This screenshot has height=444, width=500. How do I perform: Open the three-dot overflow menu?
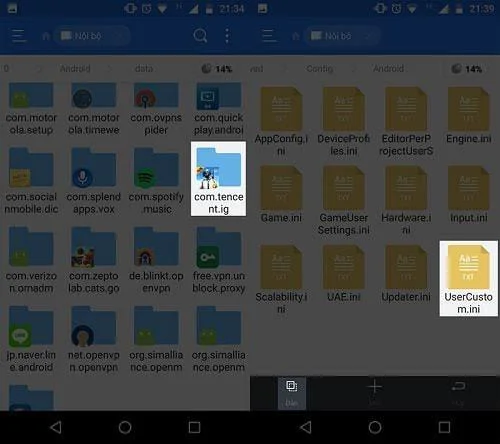tap(227, 36)
